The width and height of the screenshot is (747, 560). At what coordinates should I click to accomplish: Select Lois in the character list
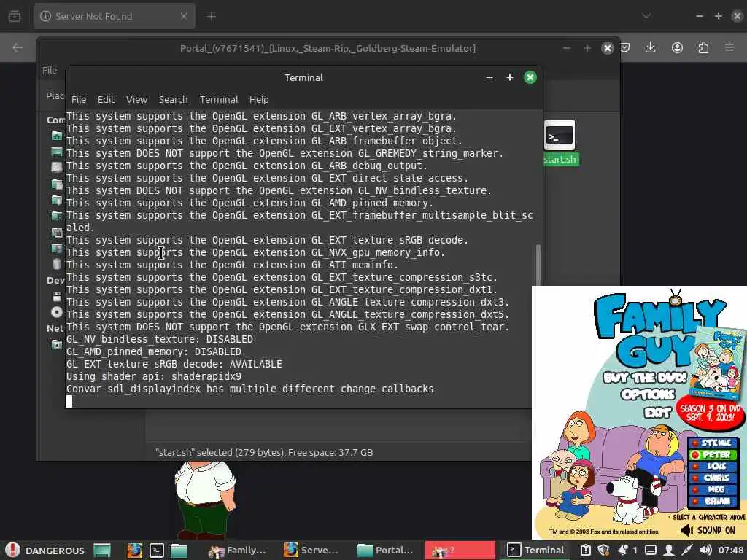point(713,466)
